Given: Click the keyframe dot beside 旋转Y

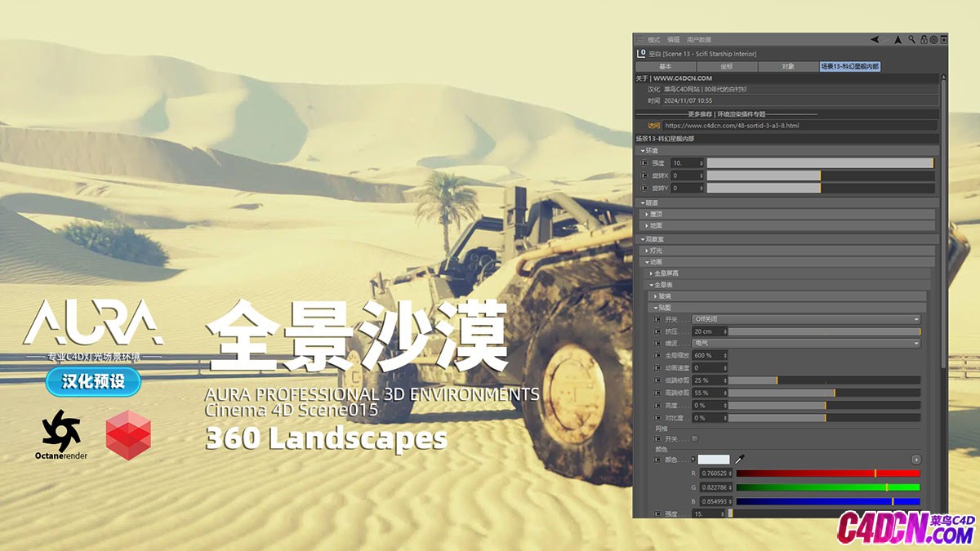Looking at the screenshot, I should coord(646,188).
